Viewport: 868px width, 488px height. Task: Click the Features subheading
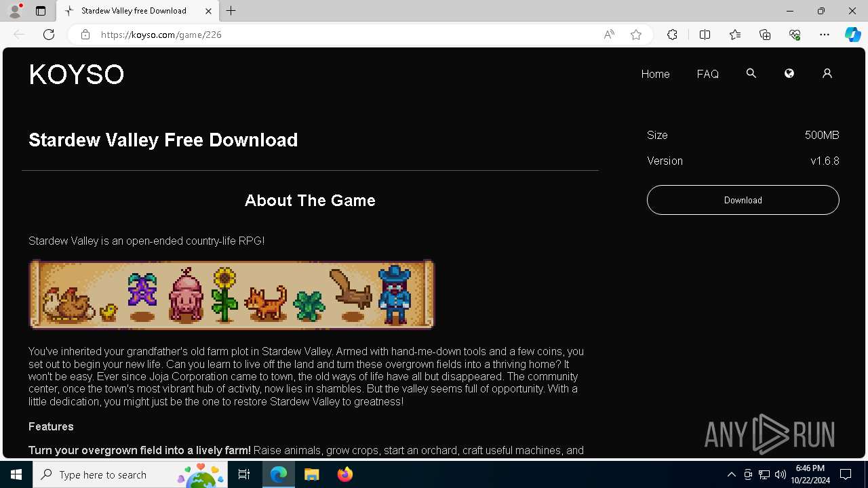click(x=51, y=426)
